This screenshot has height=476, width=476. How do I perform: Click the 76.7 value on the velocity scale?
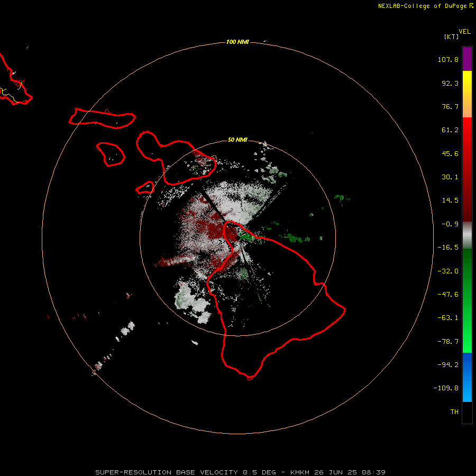click(450, 106)
